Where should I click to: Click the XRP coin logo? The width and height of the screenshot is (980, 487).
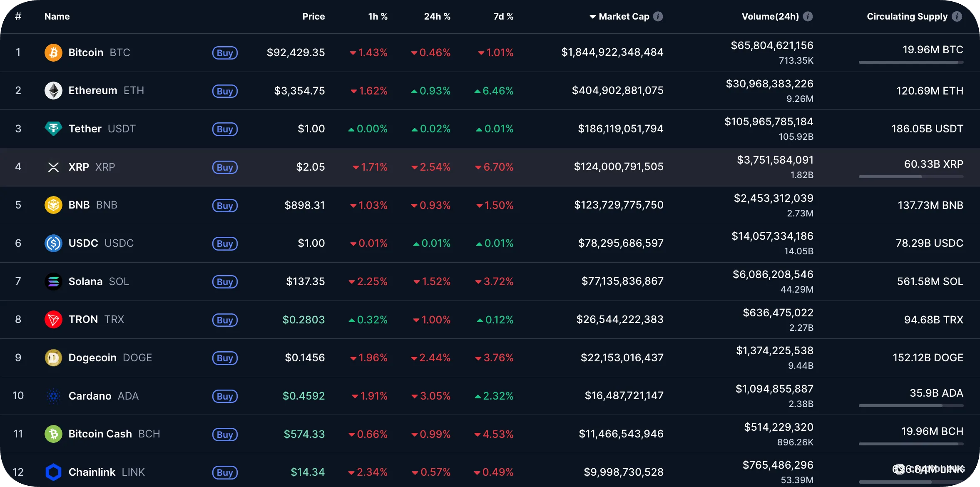pos(53,167)
